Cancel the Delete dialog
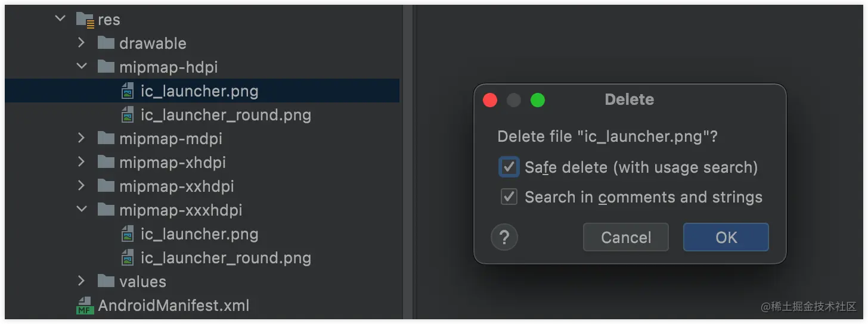Screen dimensions: 868x324 pyautogui.click(x=626, y=237)
